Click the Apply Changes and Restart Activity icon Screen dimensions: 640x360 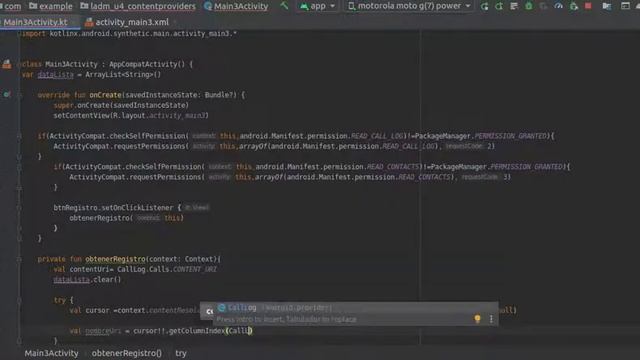tap(499, 6)
